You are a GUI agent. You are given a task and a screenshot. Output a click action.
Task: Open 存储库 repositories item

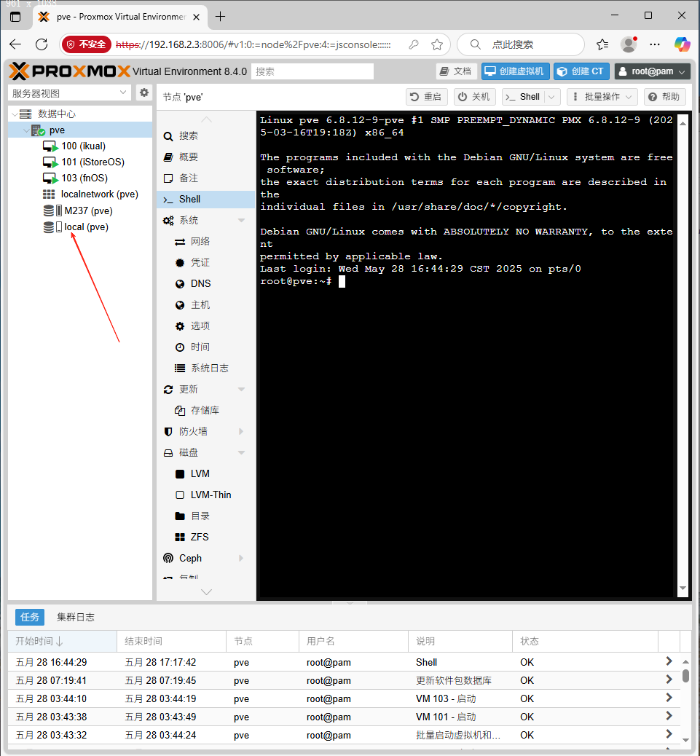(x=206, y=411)
